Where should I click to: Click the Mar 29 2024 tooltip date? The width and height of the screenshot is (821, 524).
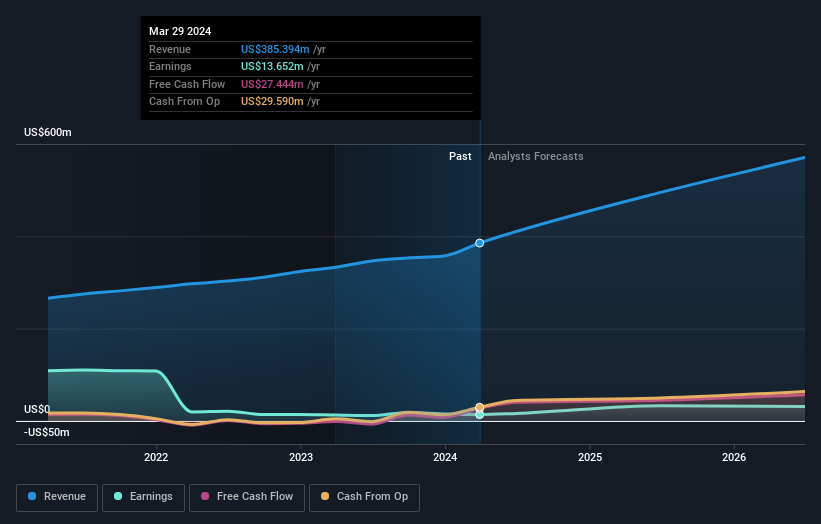pos(180,31)
